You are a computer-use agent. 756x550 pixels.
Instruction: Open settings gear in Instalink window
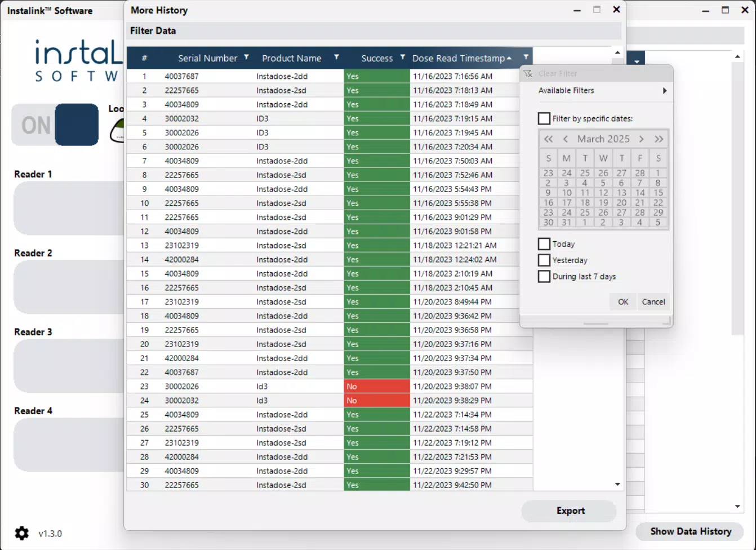pyautogui.click(x=21, y=533)
